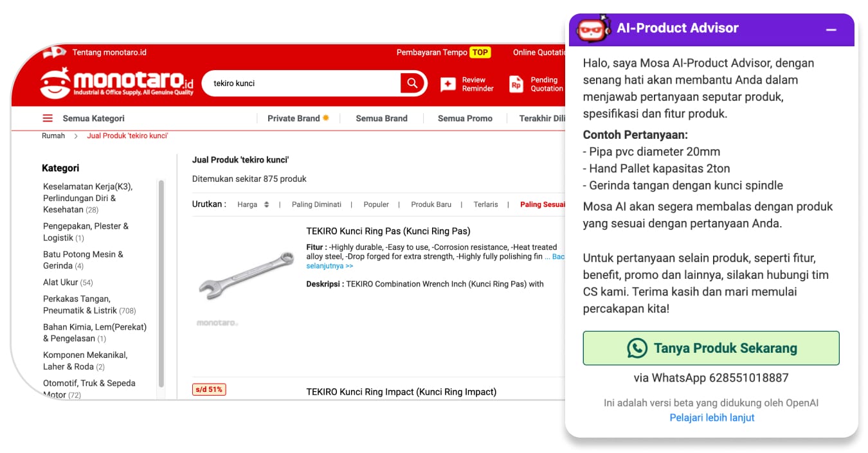Click the monotaro.id logo
The image size is (868, 453).
[x=116, y=83]
